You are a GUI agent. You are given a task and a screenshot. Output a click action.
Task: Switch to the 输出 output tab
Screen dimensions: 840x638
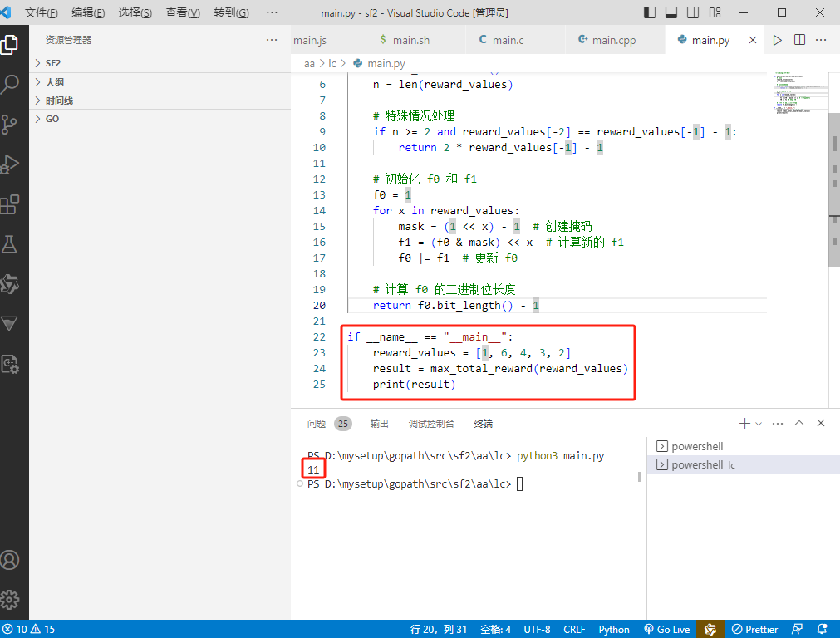(379, 424)
